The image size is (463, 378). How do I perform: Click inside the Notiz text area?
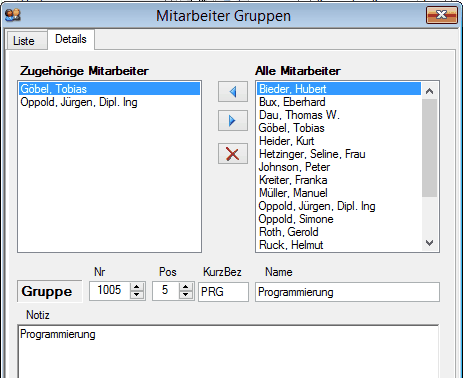(228, 351)
